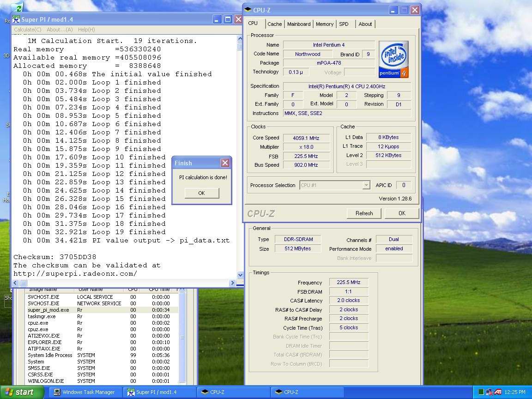Click the superpi.radeonx.com URL text

75,273
